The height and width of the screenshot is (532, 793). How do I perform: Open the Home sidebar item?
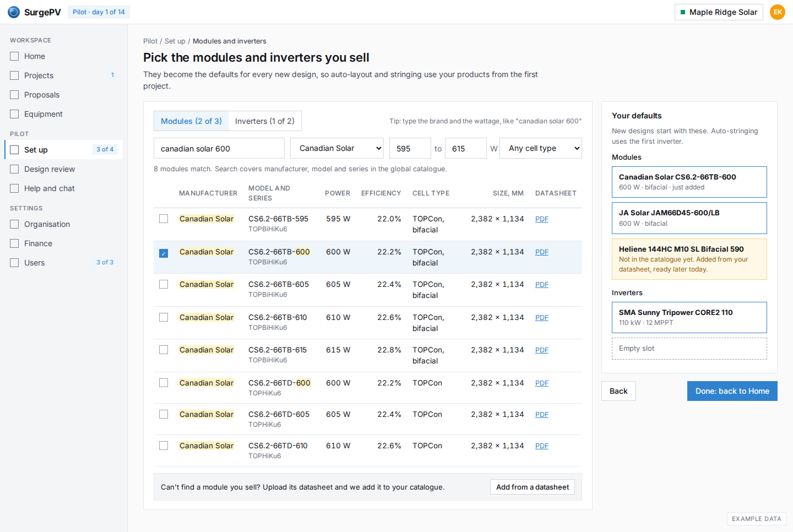tap(63, 56)
